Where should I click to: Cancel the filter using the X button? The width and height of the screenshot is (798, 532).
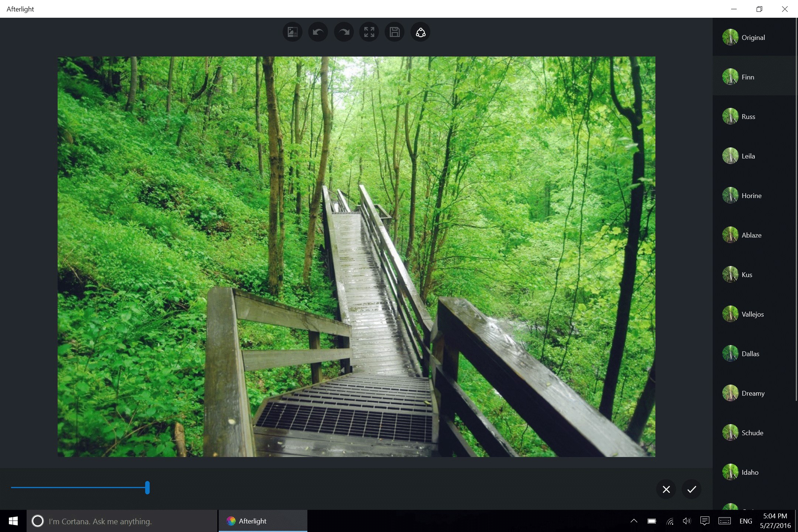pyautogui.click(x=666, y=489)
